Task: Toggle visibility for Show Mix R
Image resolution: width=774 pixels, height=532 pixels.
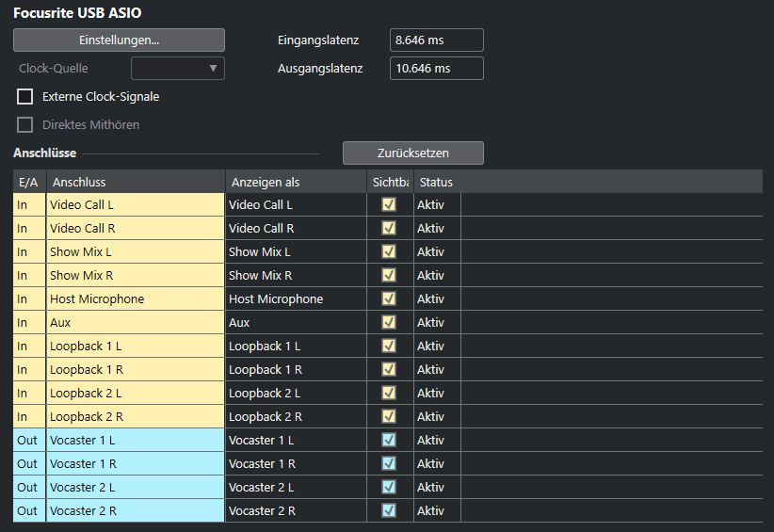Action: pos(389,275)
